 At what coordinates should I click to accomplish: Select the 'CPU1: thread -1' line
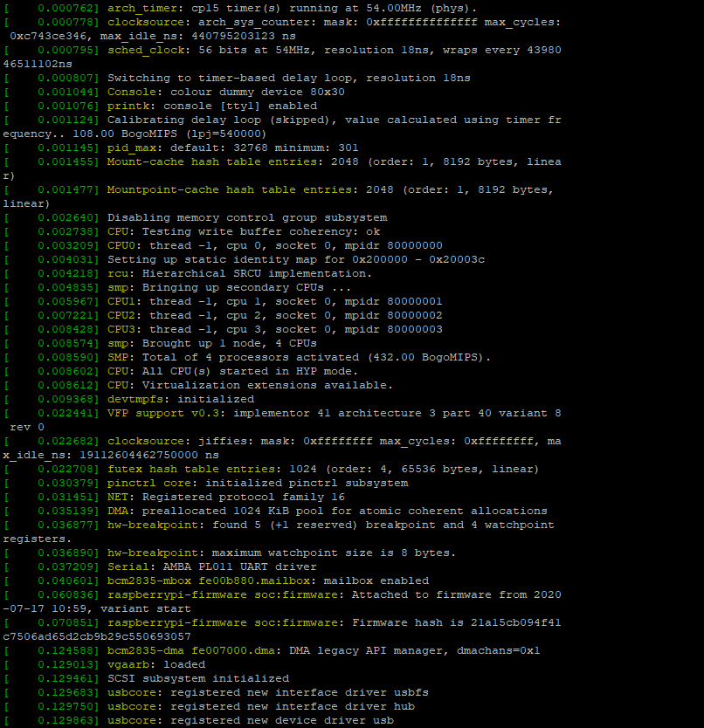tap(274, 301)
